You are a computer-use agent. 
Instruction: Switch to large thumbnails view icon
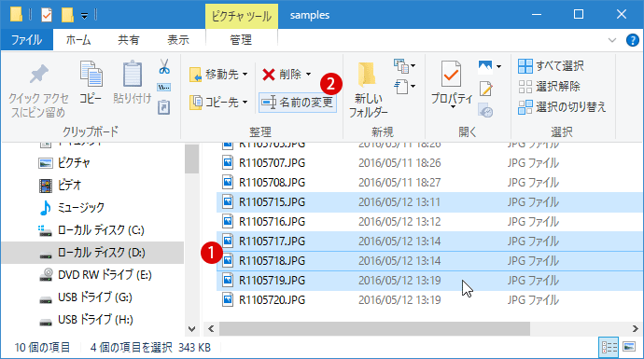point(629,348)
